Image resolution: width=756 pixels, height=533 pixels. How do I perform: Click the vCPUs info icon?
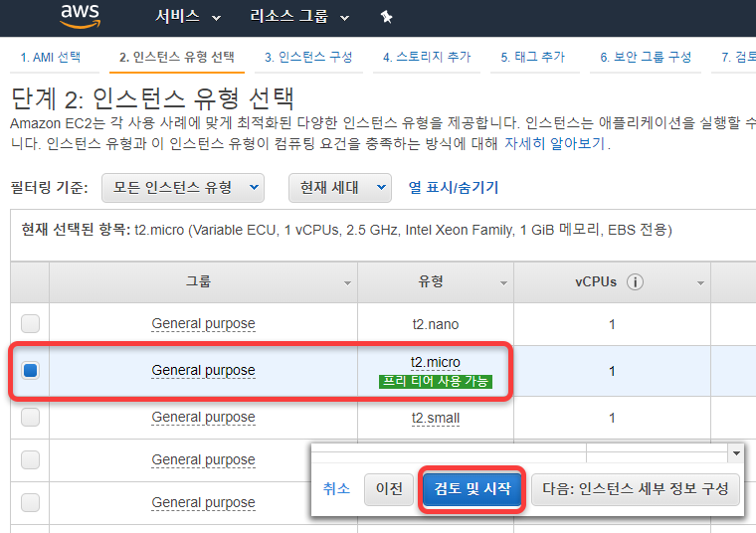point(635,282)
